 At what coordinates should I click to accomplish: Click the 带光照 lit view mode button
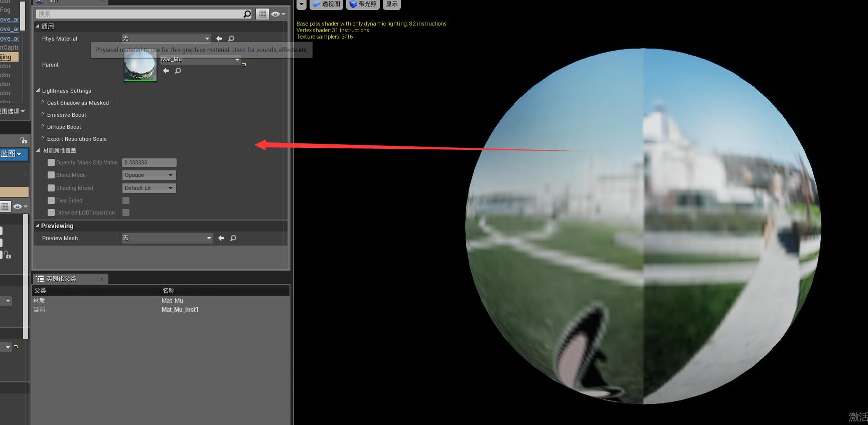point(363,4)
